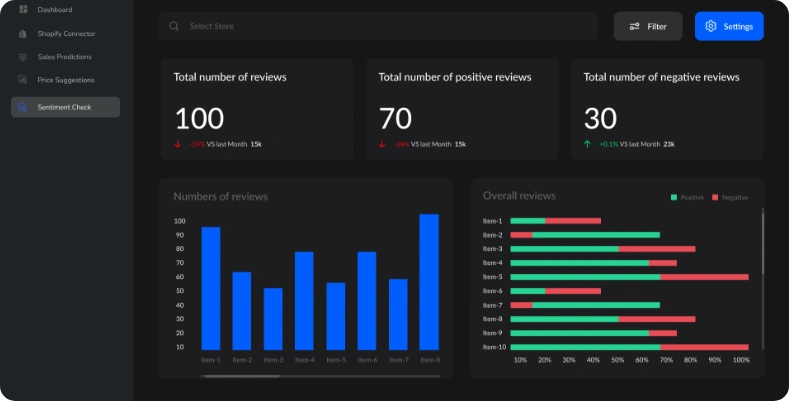Click the Shopify Connector bag icon
This screenshot has width=789, height=401.
tap(23, 34)
